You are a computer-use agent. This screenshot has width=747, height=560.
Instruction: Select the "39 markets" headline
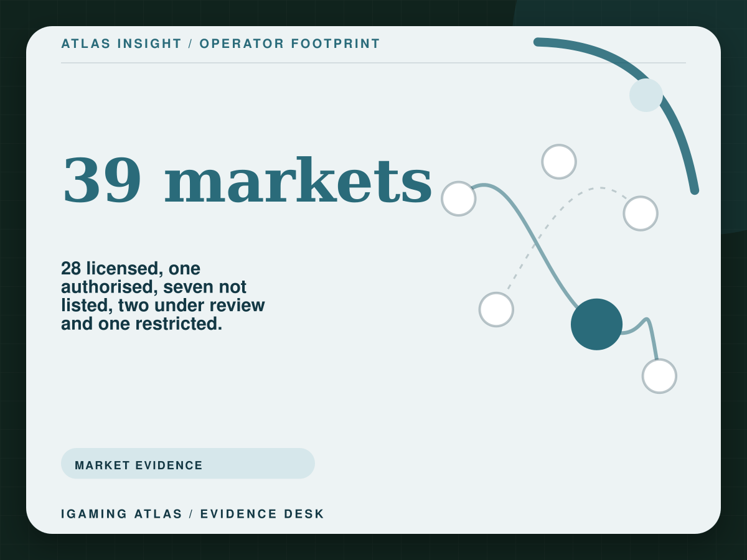pyautogui.click(x=247, y=180)
